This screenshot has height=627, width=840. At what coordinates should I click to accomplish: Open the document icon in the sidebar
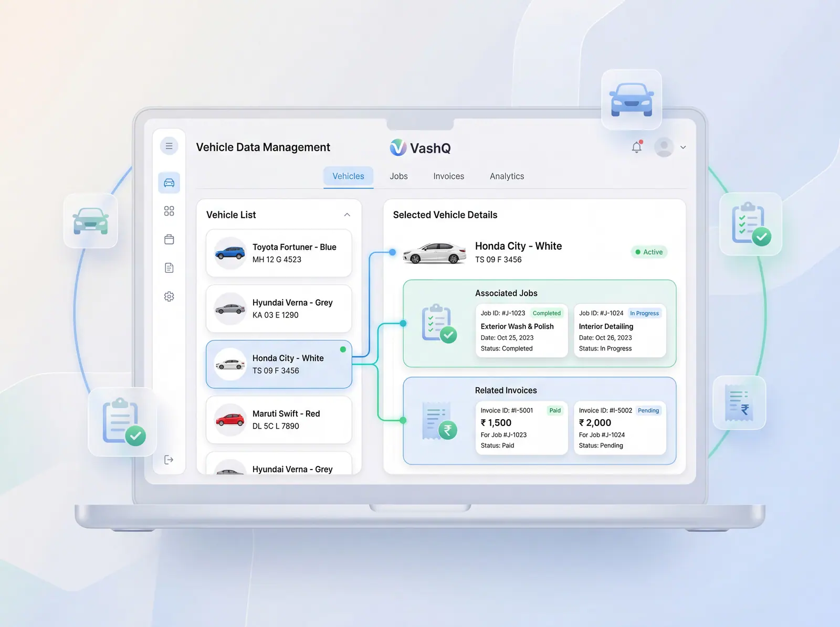pos(169,268)
